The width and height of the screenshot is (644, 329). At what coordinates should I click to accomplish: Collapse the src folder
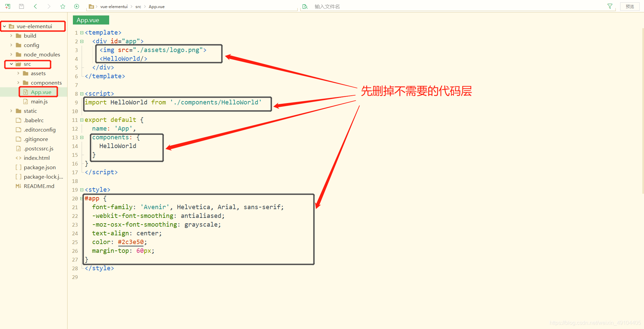pyautogui.click(x=11, y=64)
